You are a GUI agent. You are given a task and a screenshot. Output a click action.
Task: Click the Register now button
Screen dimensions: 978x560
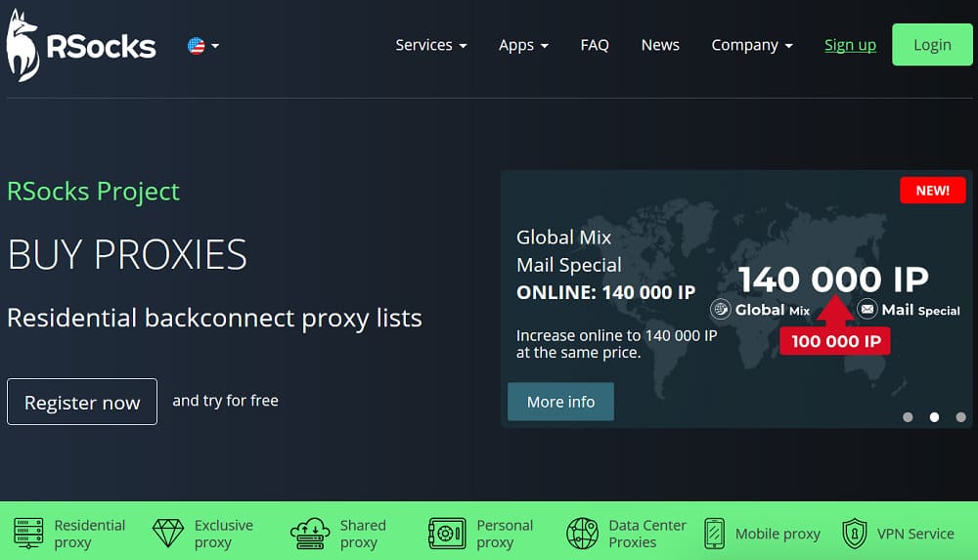[82, 403]
